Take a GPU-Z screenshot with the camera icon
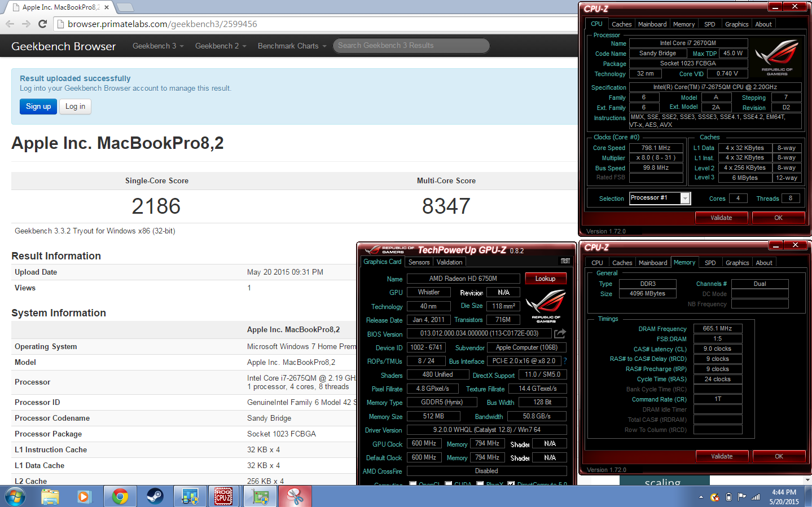This screenshot has width=812, height=507. [x=565, y=261]
